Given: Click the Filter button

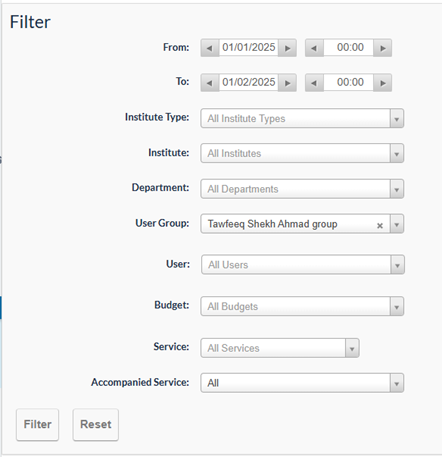Looking at the screenshot, I should [37, 425].
